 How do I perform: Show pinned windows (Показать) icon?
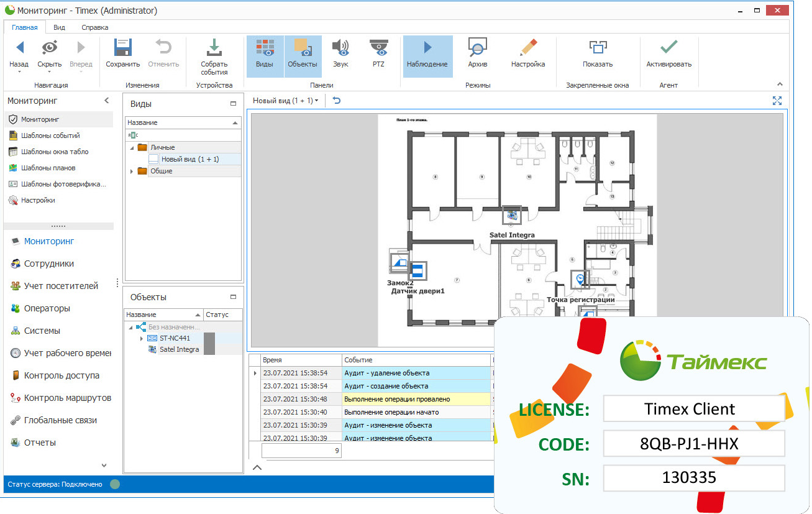click(598, 48)
